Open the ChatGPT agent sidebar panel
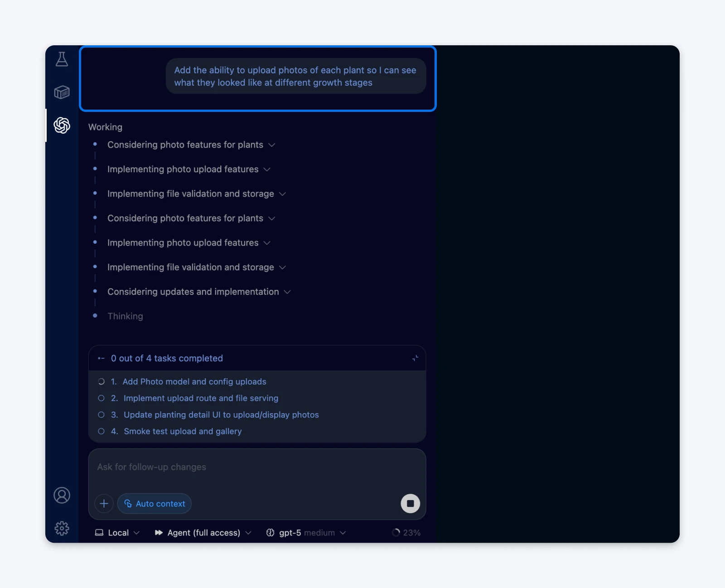725x588 pixels. [62, 126]
